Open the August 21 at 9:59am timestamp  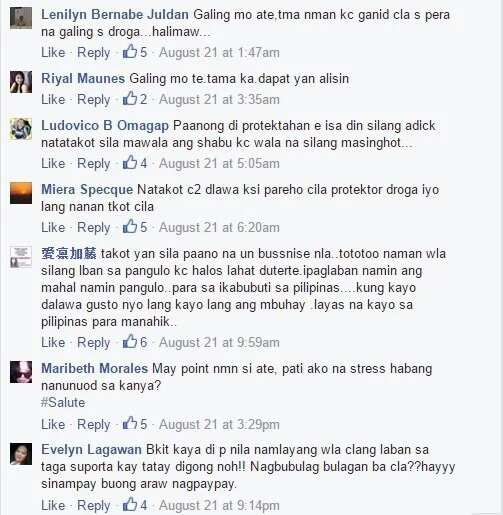[x=219, y=343]
